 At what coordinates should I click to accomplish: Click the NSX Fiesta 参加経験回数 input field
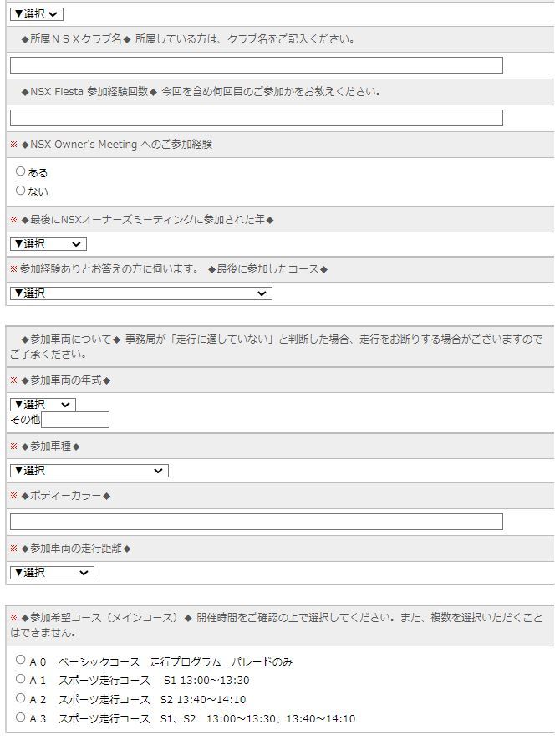[x=256, y=118]
